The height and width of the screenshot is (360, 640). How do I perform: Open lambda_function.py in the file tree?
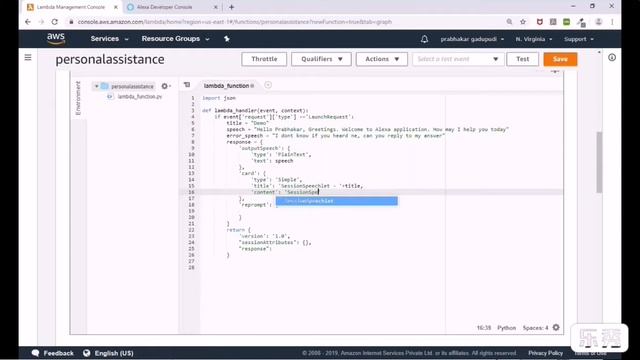coord(140,97)
